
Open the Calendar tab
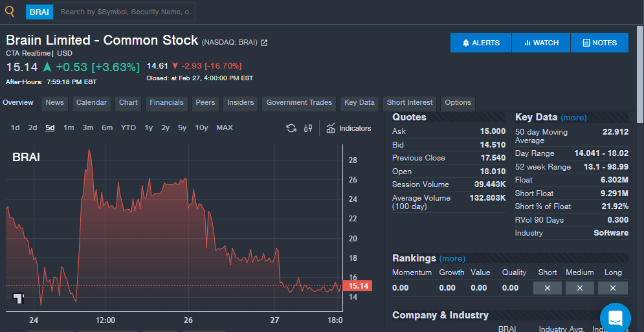point(91,103)
